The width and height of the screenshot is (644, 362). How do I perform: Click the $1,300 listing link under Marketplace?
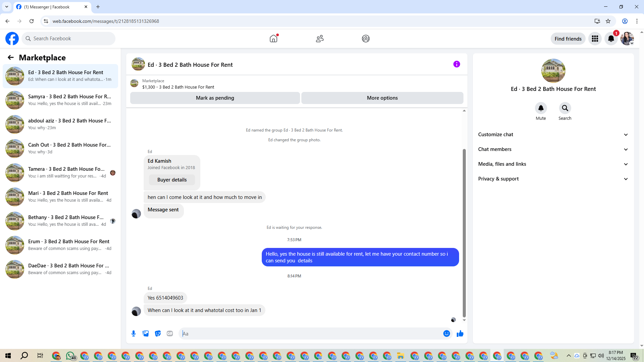[x=178, y=87]
